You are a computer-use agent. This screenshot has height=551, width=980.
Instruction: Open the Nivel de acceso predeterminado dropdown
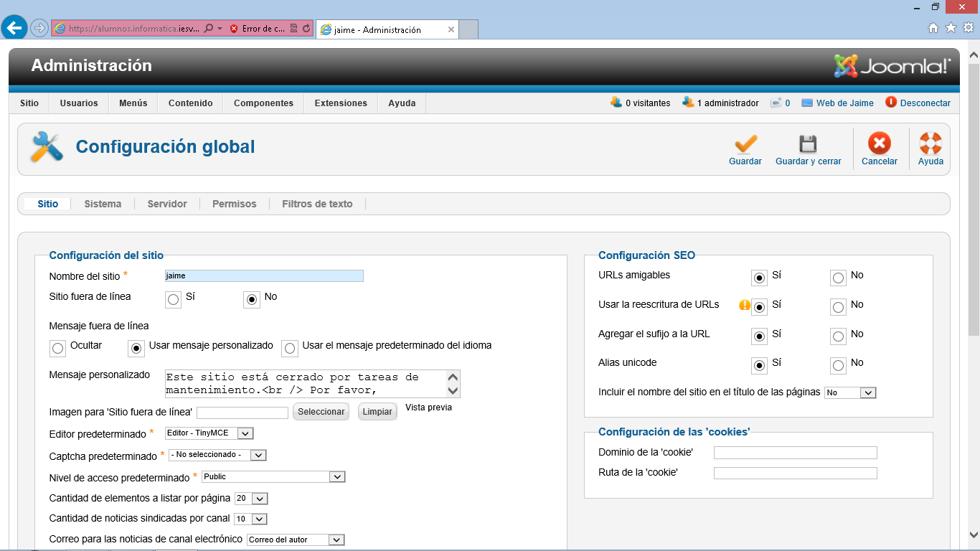tap(336, 477)
